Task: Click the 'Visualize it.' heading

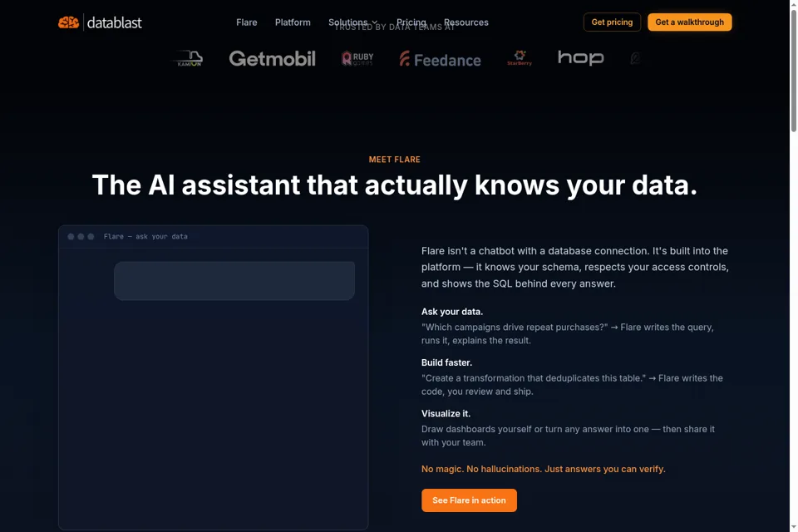Action: point(446,413)
